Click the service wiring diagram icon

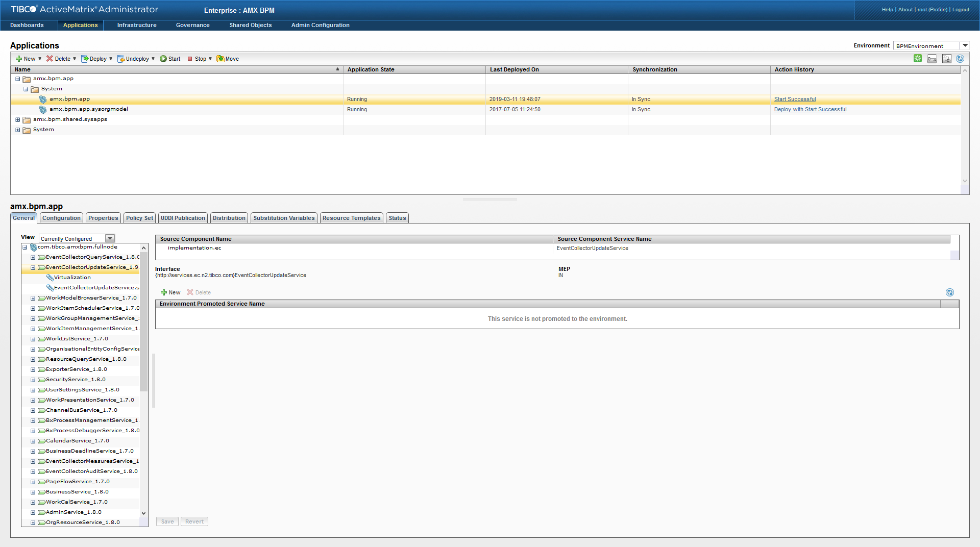(x=946, y=59)
